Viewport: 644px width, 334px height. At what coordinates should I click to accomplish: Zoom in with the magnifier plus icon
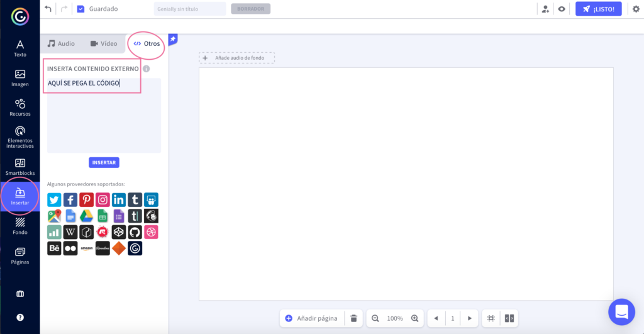tap(414, 318)
